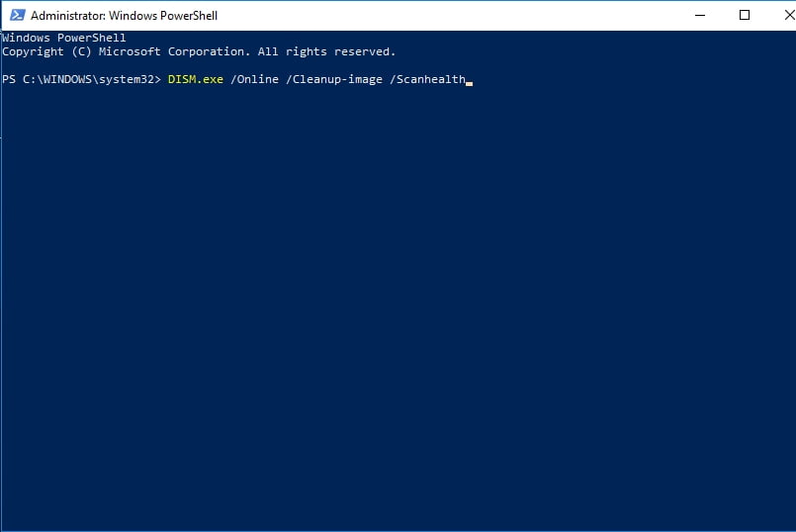Click the empty blue console area
Viewport: 796px width, 532px height.
[398, 305]
